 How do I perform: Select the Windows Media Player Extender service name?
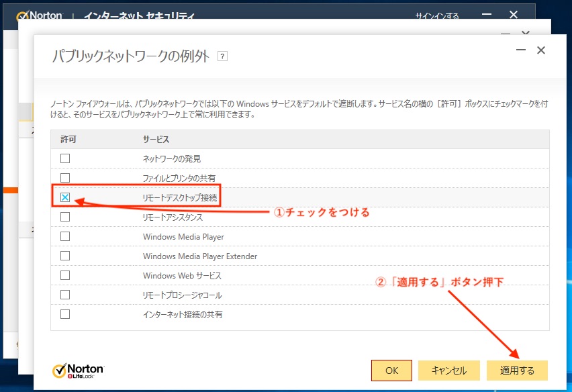click(200, 256)
